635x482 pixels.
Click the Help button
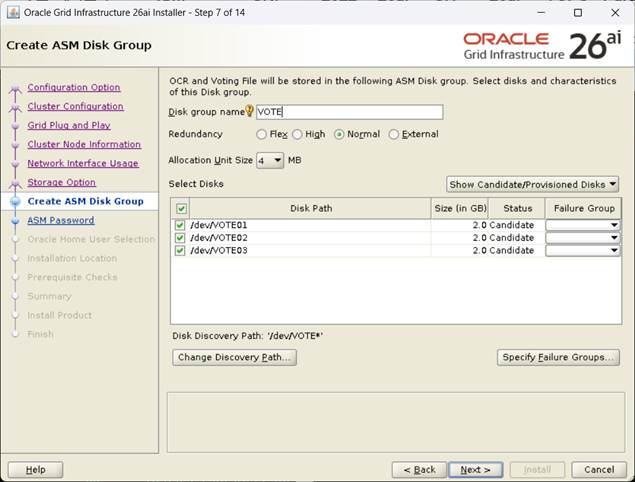[x=35, y=470]
